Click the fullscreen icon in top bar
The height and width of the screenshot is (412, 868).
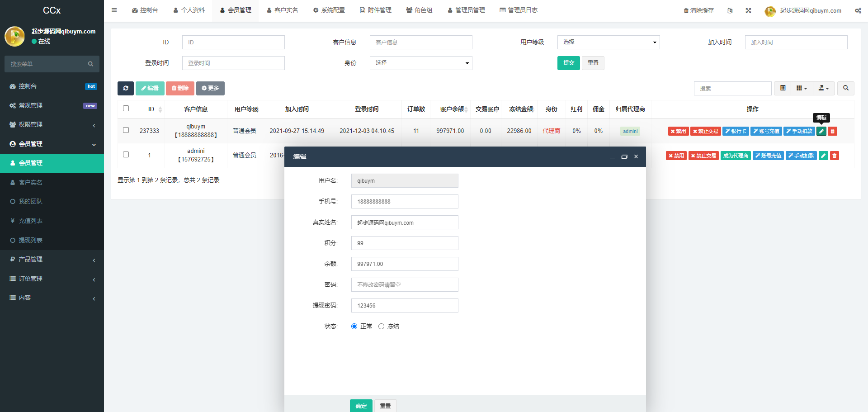[748, 10]
